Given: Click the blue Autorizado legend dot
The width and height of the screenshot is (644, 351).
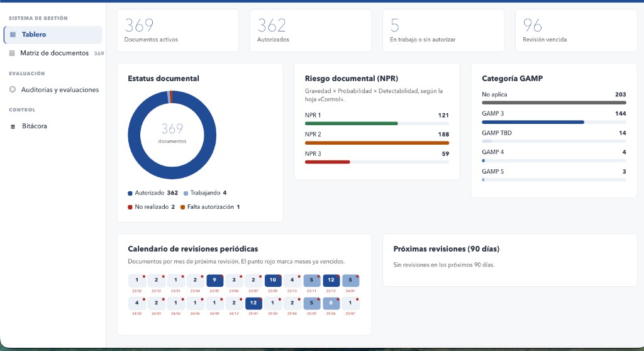Looking at the screenshot, I should click(x=130, y=193).
